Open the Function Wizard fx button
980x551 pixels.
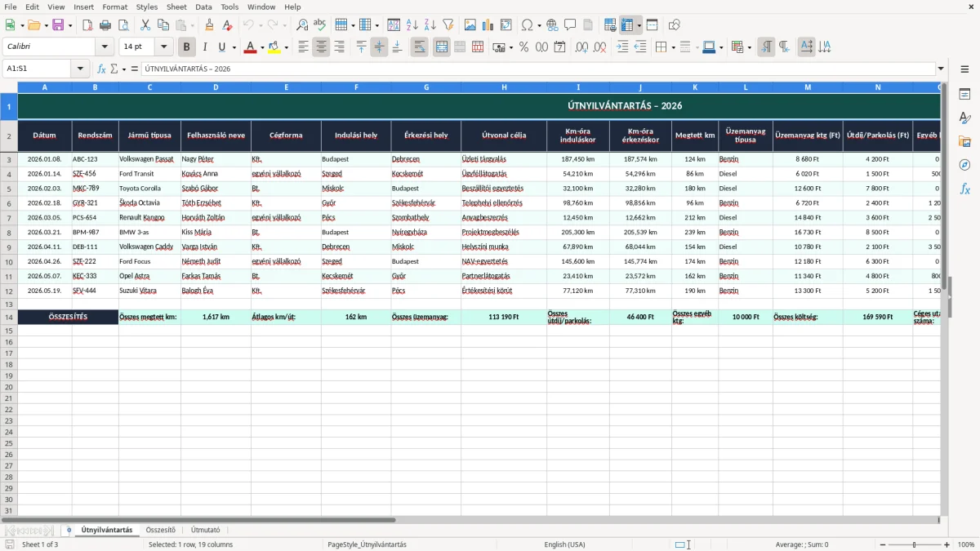coord(101,69)
